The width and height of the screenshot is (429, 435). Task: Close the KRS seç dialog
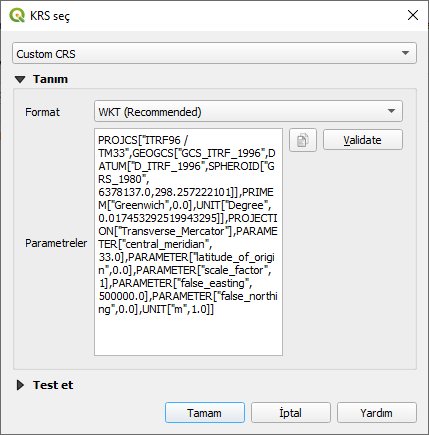[x=413, y=15]
